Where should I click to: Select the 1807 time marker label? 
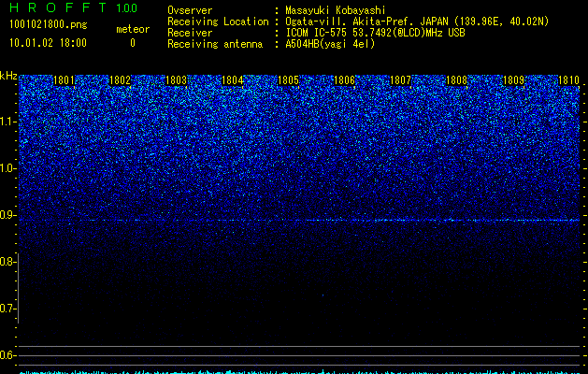[x=400, y=80]
